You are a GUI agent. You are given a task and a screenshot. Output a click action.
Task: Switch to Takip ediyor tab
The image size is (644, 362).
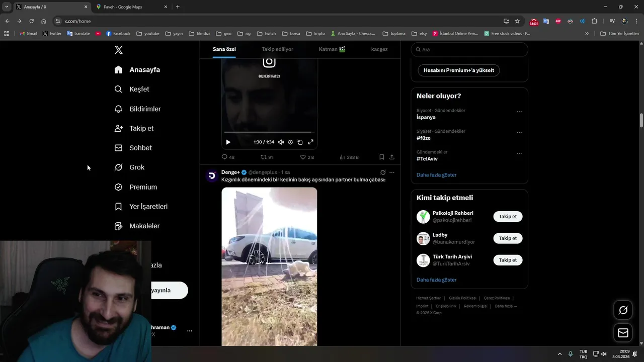click(277, 49)
